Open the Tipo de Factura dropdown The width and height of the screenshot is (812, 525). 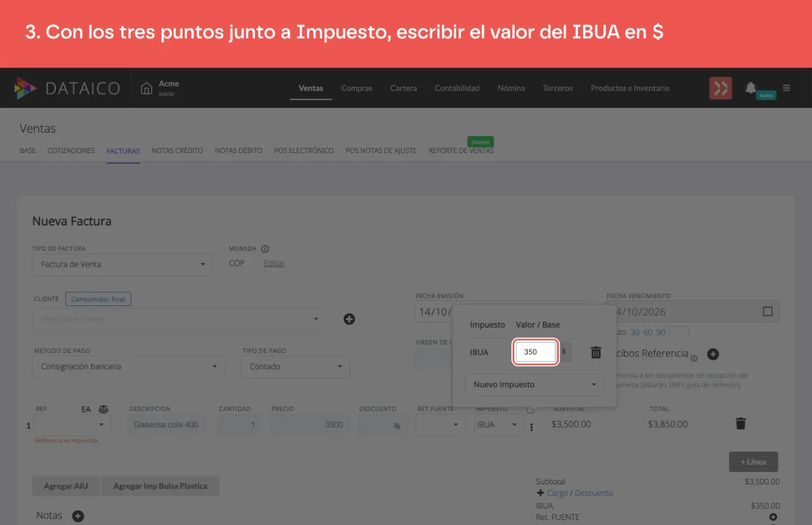[x=122, y=264]
